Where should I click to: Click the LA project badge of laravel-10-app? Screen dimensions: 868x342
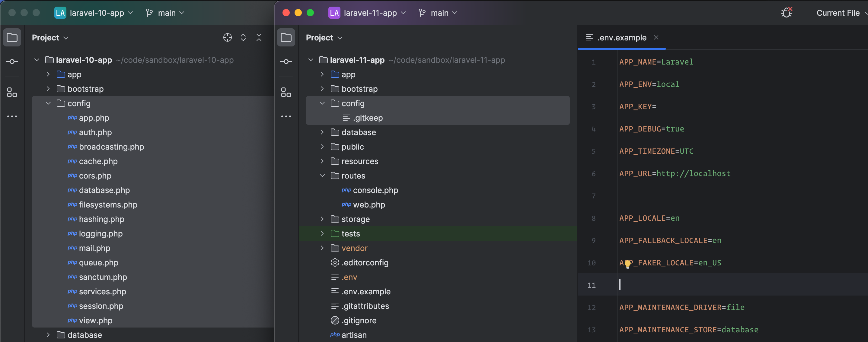click(x=60, y=13)
